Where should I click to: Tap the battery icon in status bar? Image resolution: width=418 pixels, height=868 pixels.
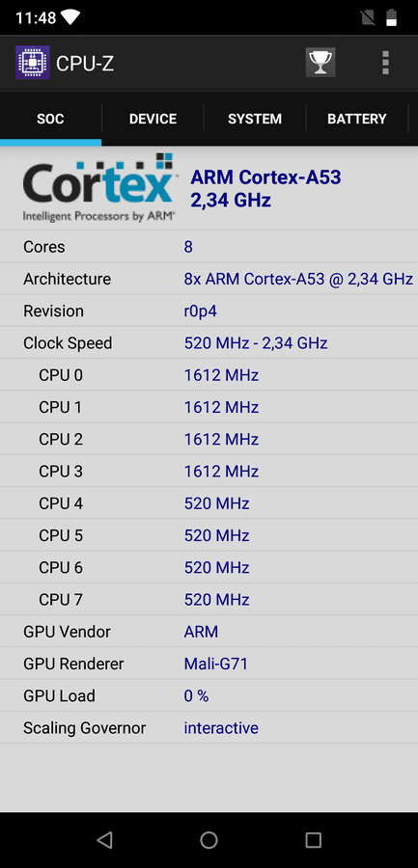(x=391, y=17)
